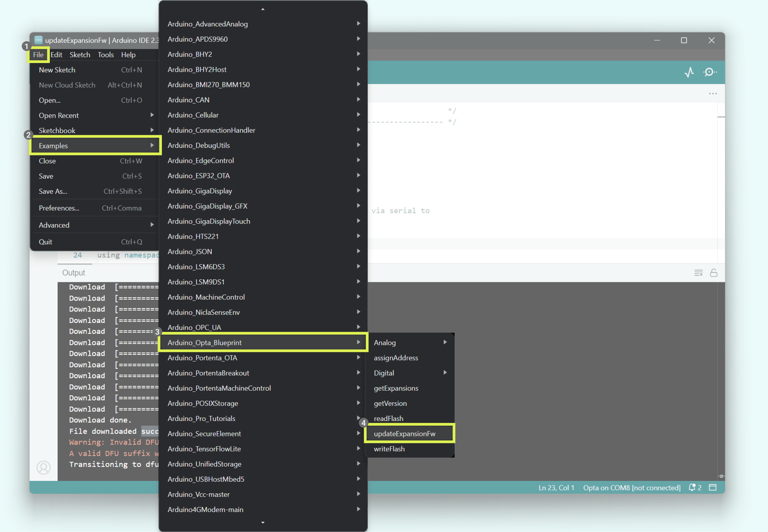Open the Serial Plotter icon
The image size is (768, 532).
pos(689,72)
